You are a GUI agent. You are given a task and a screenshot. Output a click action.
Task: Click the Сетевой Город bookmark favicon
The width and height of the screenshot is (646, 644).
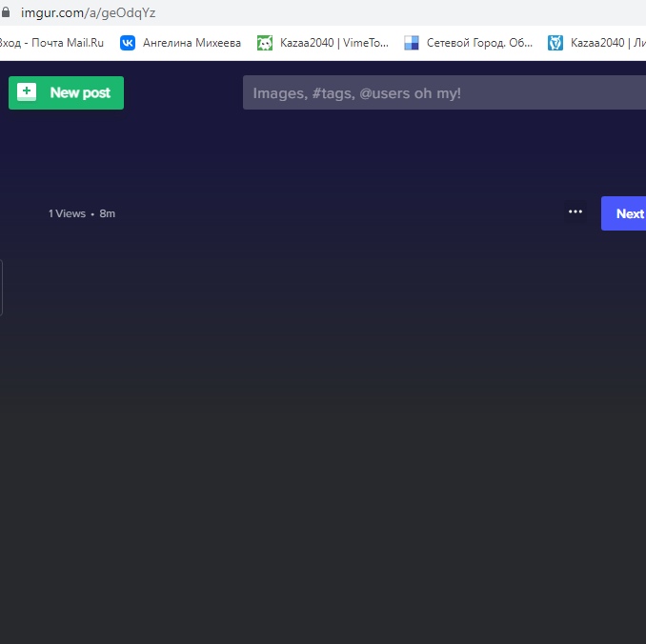click(412, 42)
